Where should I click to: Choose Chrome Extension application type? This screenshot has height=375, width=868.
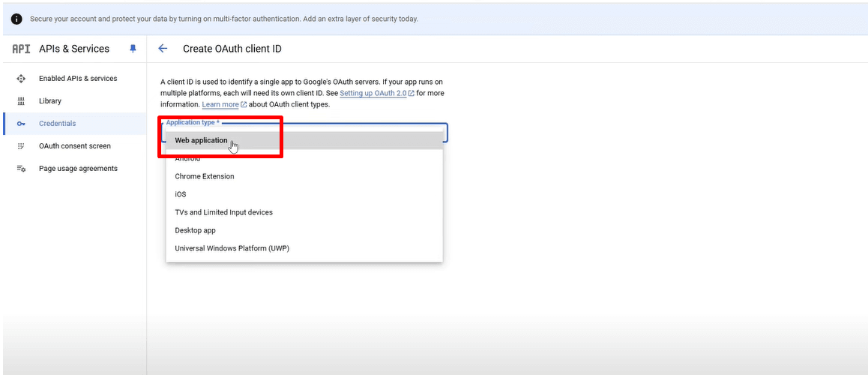click(304, 176)
